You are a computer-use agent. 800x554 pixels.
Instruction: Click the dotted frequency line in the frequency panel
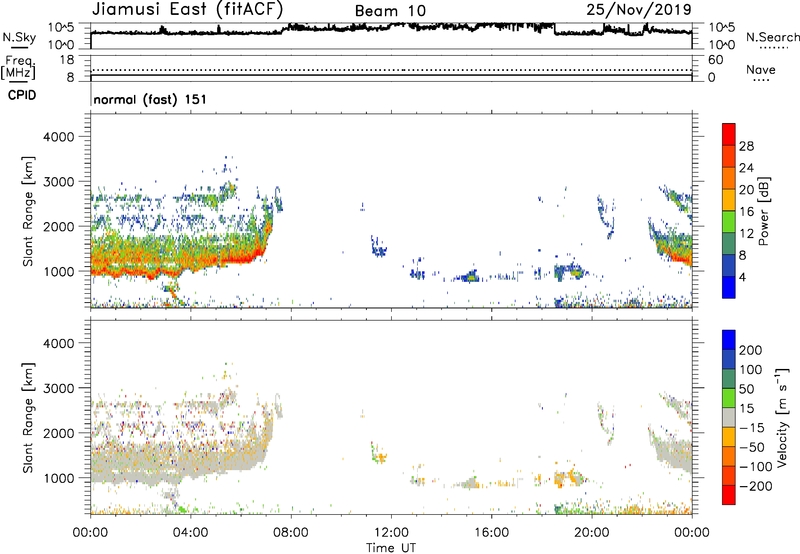[x=391, y=70]
